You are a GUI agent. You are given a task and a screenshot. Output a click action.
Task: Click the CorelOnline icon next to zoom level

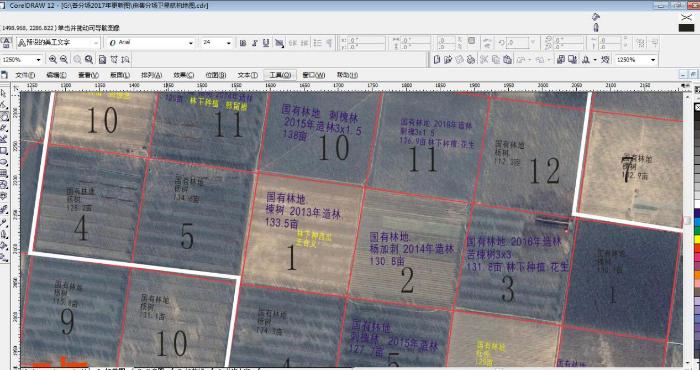tap(606, 59)
